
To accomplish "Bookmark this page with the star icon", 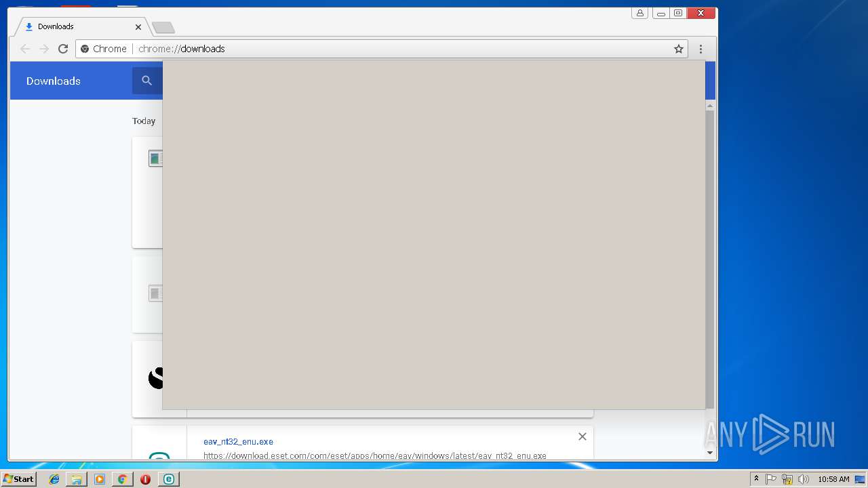I will pos(678,49).
